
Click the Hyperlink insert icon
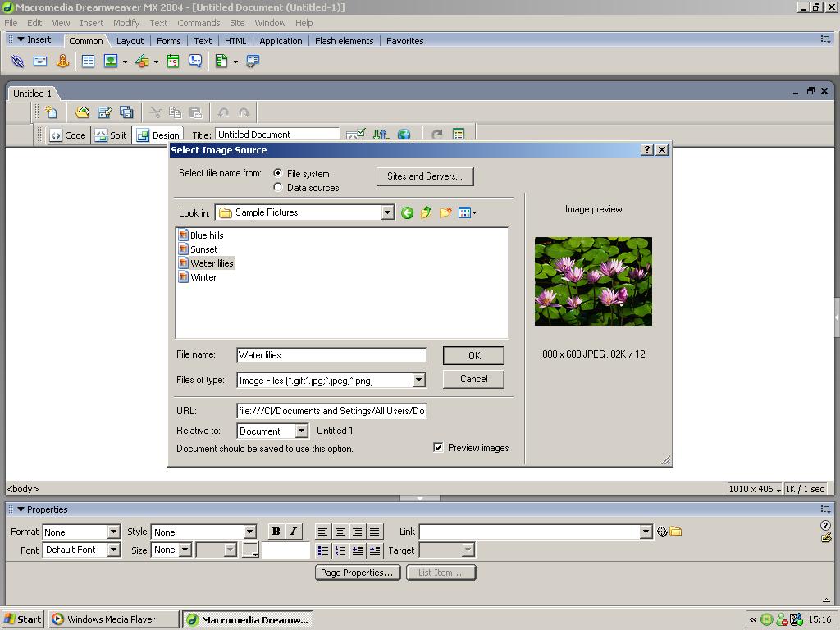point(17,62)
